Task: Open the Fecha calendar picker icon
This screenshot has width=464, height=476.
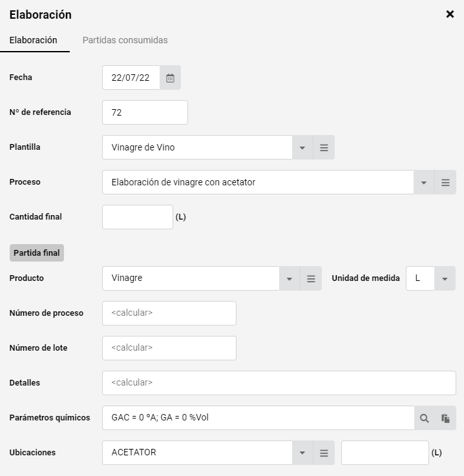Action: [x=170, y=78]
